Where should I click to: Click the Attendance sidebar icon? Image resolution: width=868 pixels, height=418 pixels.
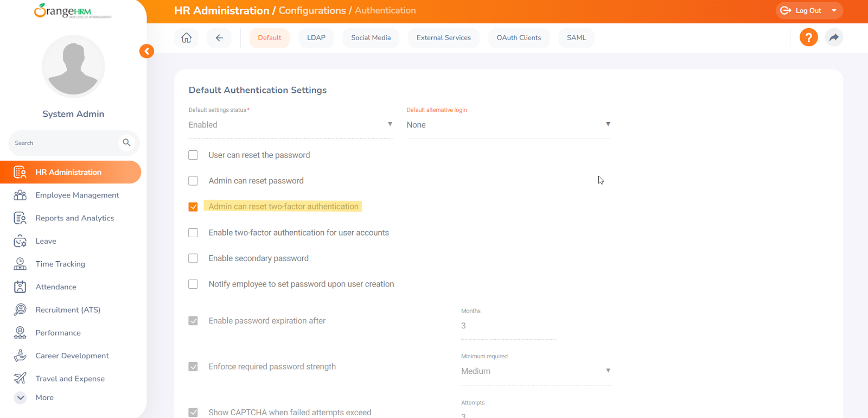click(x=20, y=287)
